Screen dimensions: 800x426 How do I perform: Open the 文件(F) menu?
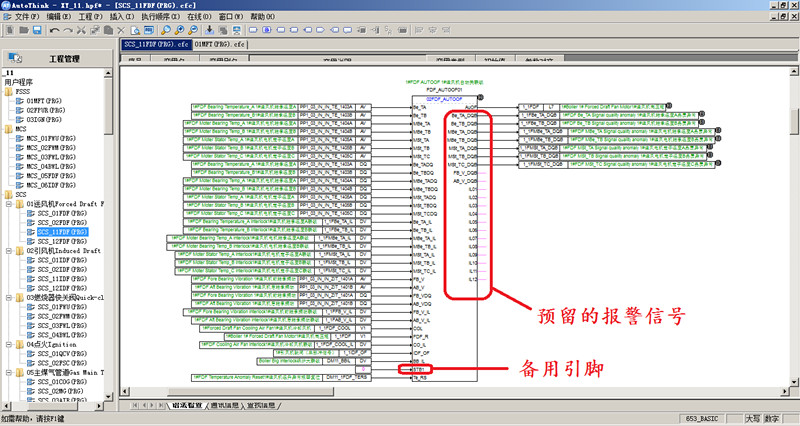click(25, 17)
